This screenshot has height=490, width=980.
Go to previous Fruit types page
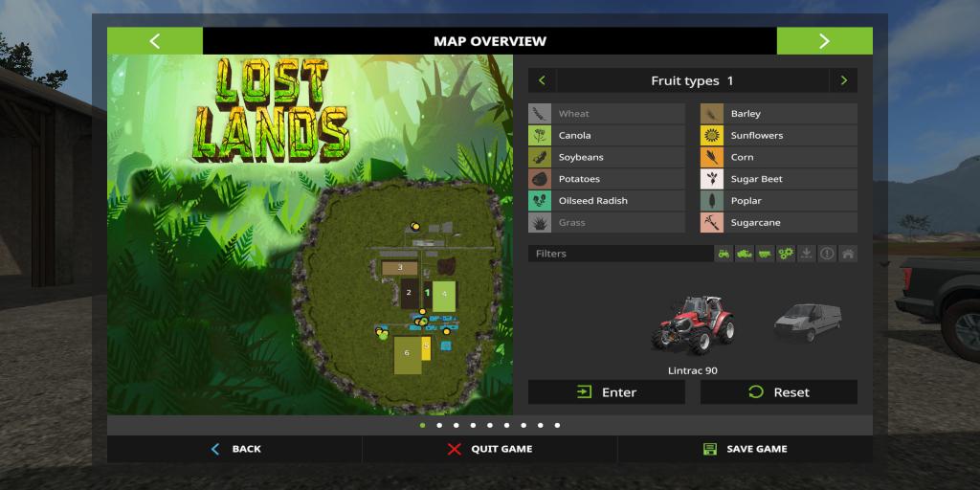542,81
